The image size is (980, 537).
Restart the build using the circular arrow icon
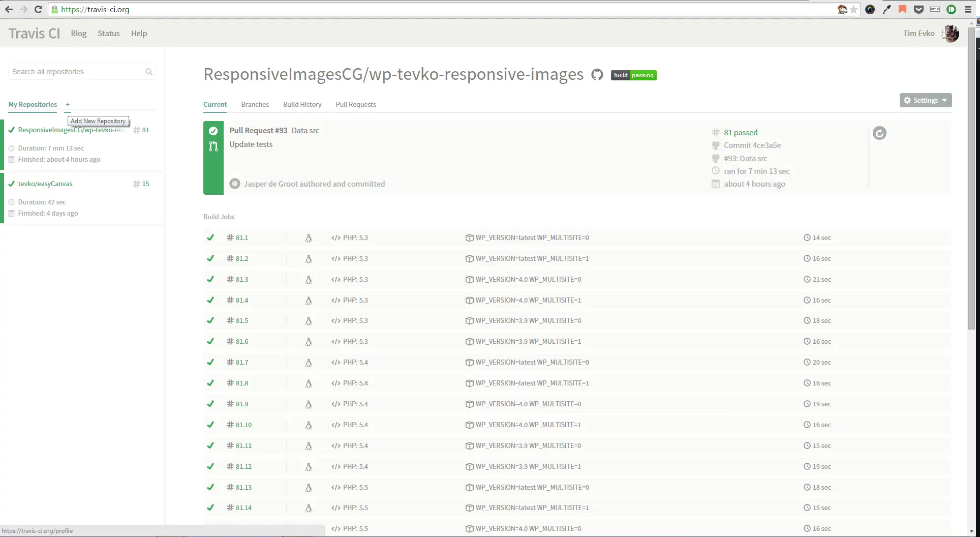click(x=880, y=133)
